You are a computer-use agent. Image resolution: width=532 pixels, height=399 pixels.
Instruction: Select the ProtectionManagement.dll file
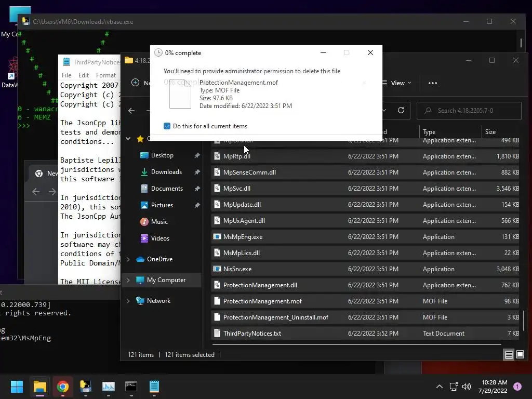coord(365,285)
